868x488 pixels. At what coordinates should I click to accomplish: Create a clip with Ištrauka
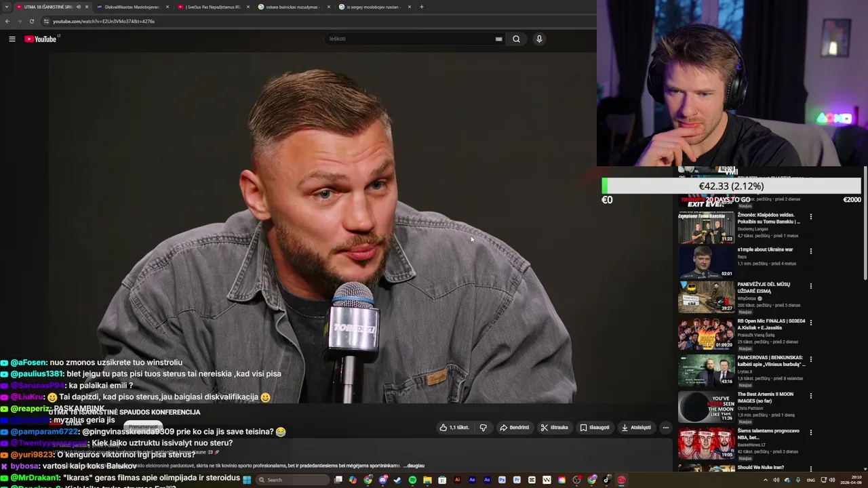555,428
